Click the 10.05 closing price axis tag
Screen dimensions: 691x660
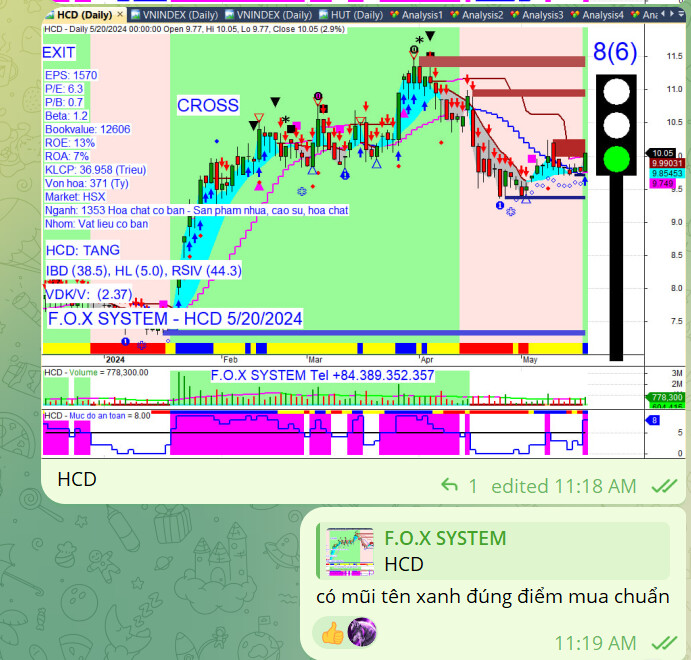[663, 153]
